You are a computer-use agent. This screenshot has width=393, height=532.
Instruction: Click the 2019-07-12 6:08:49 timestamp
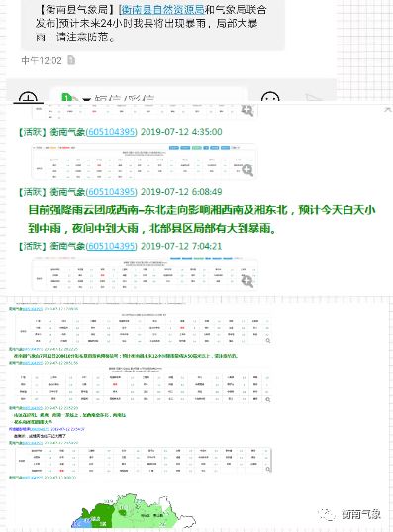point(181,192)
